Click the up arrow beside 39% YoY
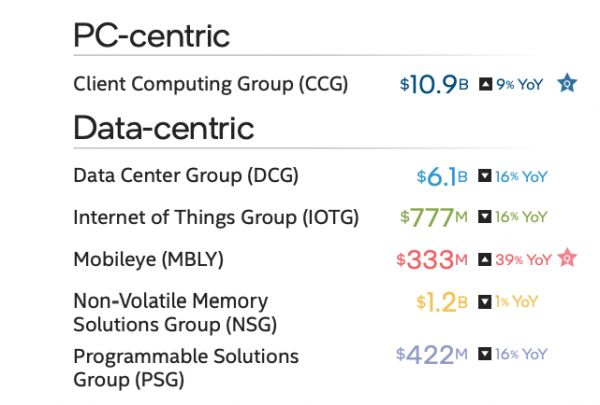This screenshot has height=405, width=600. pos(486,260)
